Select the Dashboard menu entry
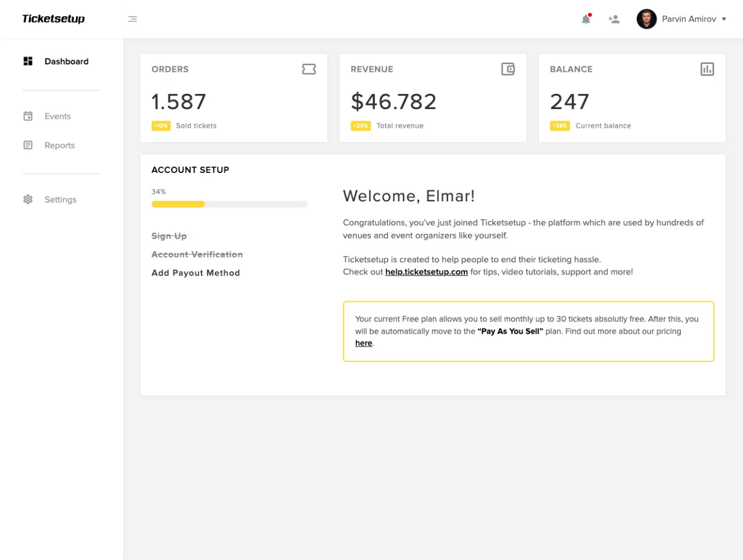 66,61
